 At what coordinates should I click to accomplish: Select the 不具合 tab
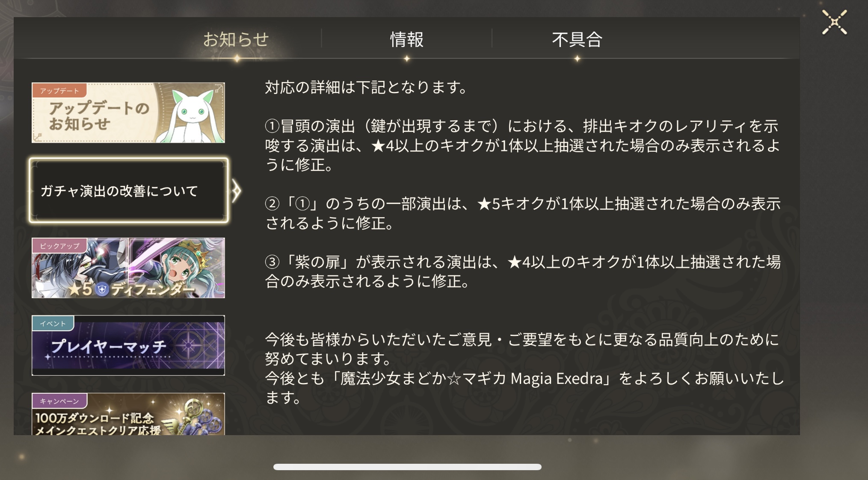click(577, 39)
